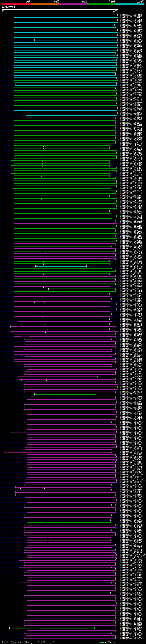Click the orange ~40% identity legend bar

45,4
